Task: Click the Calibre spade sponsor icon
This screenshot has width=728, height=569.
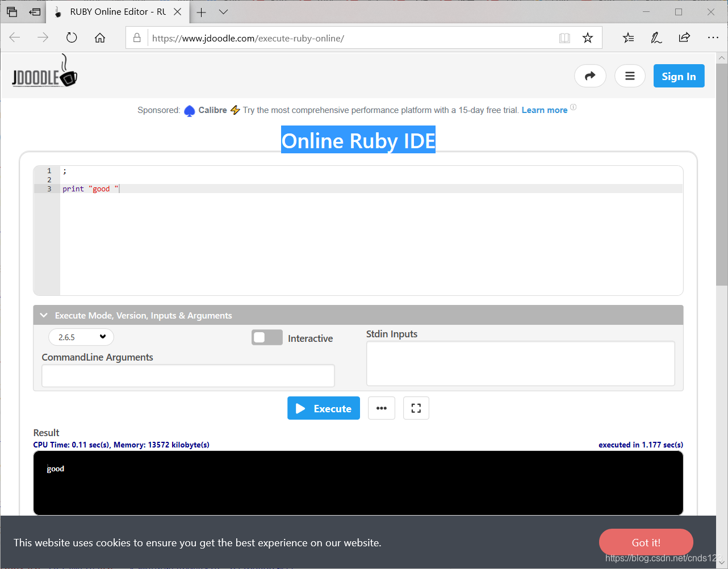Action: (x=189, y=110)
